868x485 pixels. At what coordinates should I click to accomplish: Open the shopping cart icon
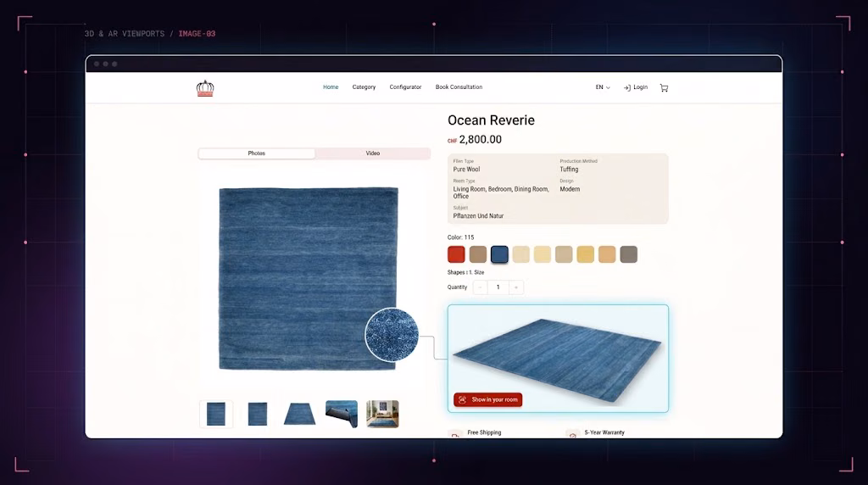click(664, 87)
